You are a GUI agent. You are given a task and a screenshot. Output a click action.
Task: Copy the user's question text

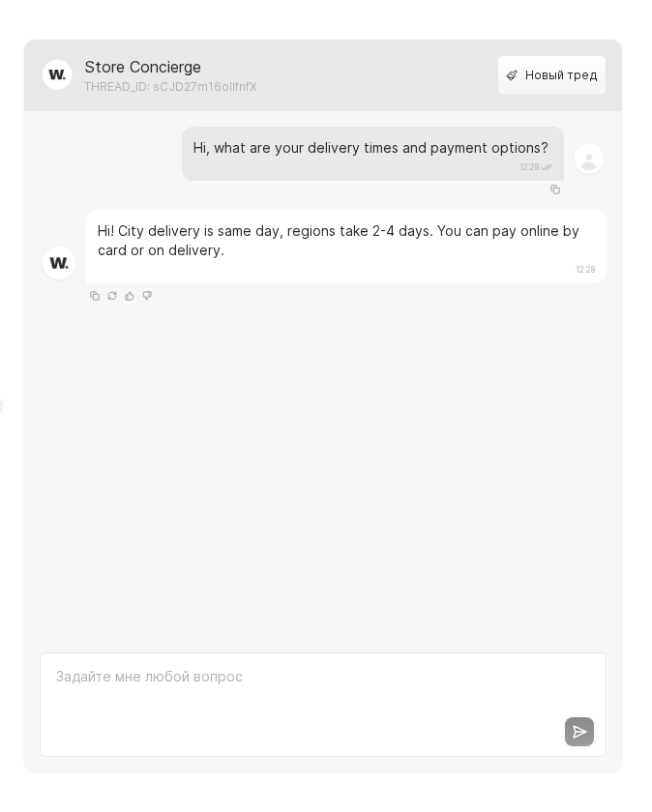click(555, 189)
